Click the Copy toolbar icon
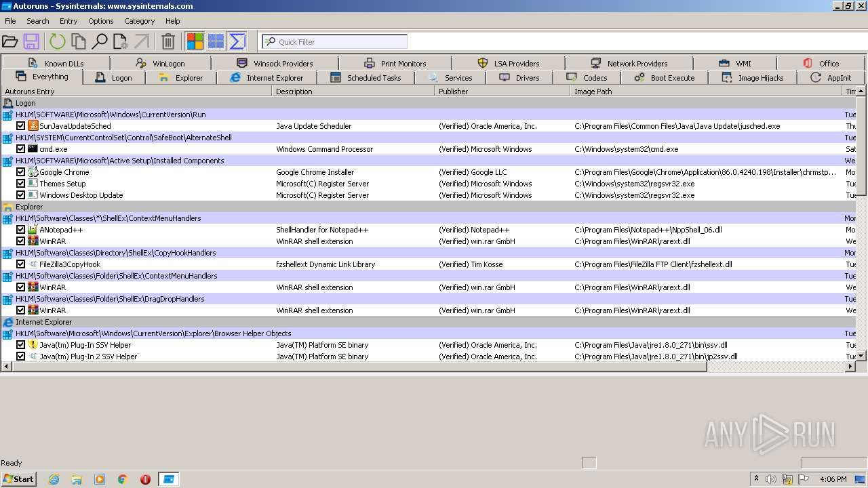This screenshot has width=868, height=488. (79, 42)
